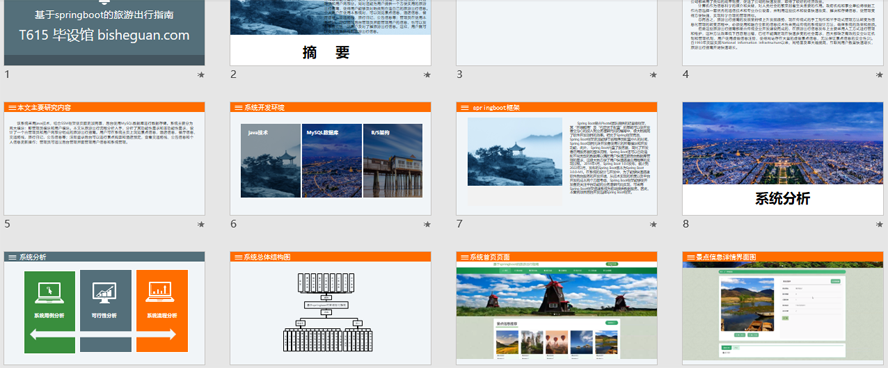Click the slide number 6 label
Image resolution: width=888 pixels, height=368 pixels.
[233, 224]
